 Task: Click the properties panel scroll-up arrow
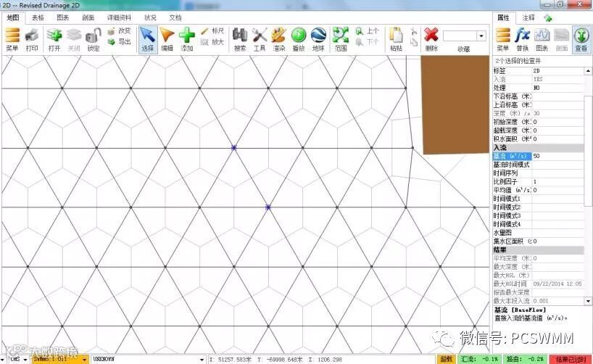click(588, 71)
